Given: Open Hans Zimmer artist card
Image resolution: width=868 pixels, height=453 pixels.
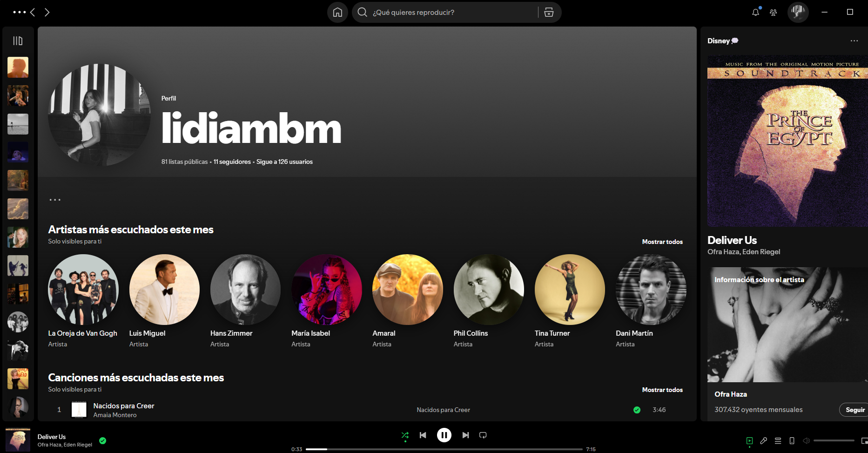Looking at the screenshot, I should tap(245, 301).
